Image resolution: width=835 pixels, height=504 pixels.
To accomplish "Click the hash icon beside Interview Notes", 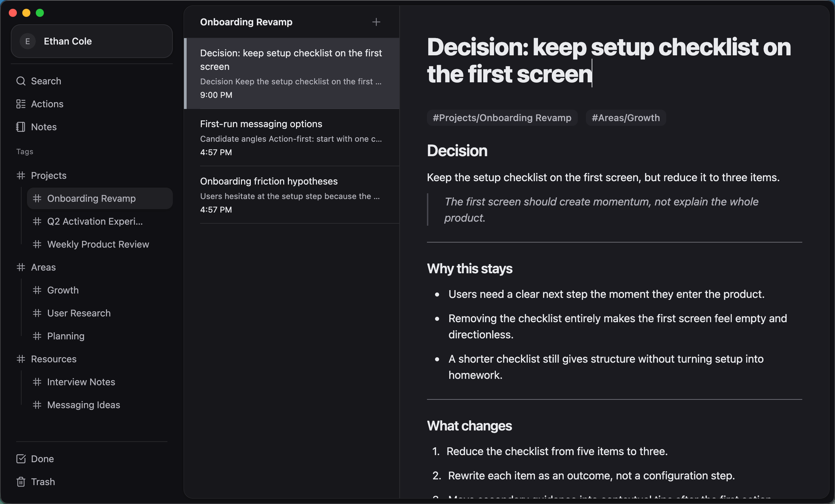I will (37, 382).
